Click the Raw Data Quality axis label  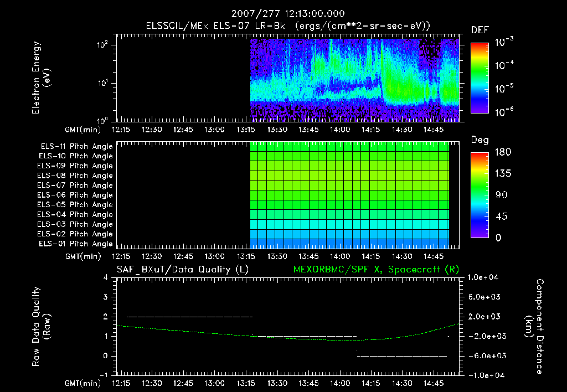pyautogui.click(x=41, y=327)
